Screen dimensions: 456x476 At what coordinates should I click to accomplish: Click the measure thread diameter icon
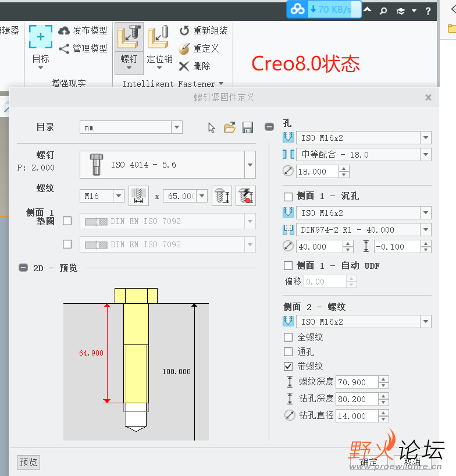[138, 196]
